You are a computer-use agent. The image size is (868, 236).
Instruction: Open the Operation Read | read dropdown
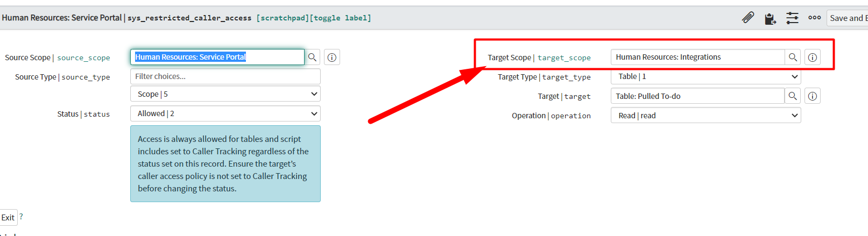[705, 116]
